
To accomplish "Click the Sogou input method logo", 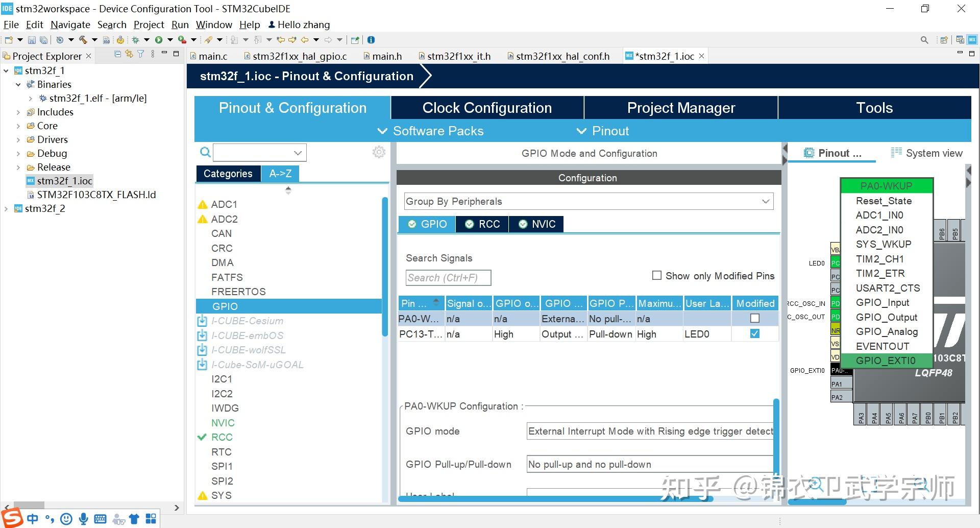I will click(x=12, y=518).
